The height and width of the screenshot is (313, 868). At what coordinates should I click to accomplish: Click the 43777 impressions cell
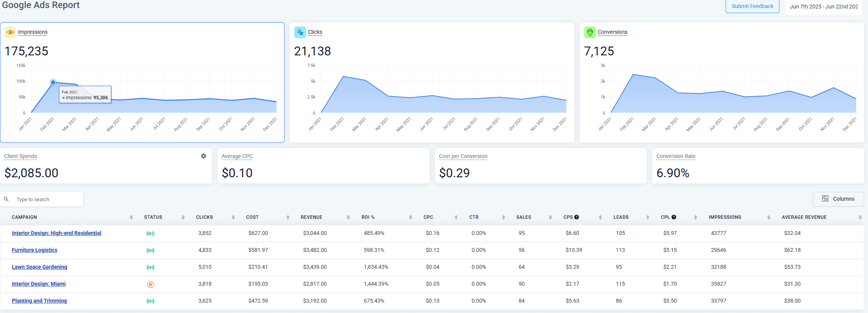719,233
